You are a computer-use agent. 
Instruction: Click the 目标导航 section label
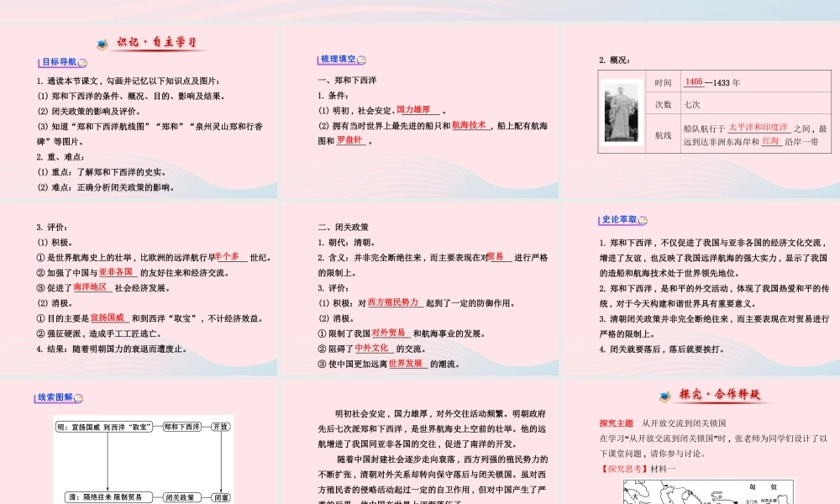pyautogui.click(x=59, y=62)
